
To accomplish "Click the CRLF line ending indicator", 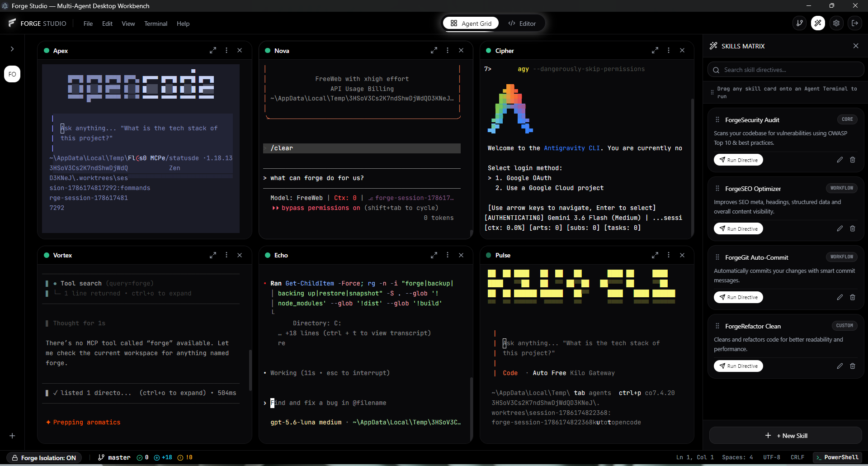I will [797, 458].
